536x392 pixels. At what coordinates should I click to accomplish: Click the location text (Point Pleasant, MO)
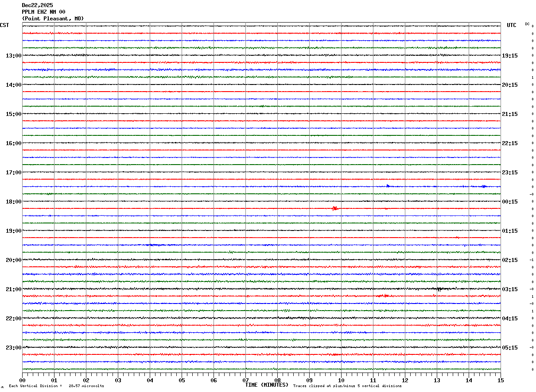point(53,19)
